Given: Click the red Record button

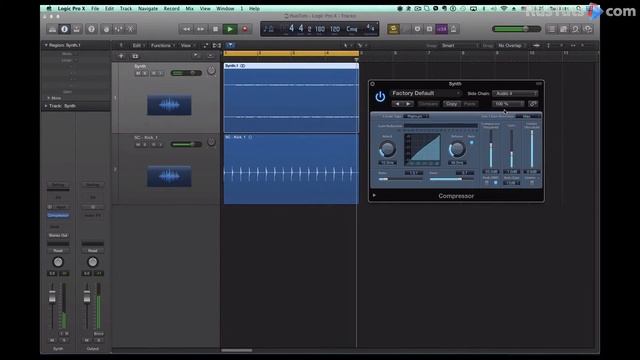Looking at the screenshot, I should point(245,29).
